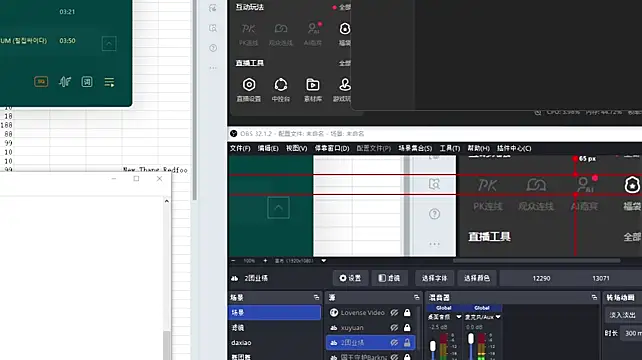Click the 选择颜色 select color button

coord(477,278)
